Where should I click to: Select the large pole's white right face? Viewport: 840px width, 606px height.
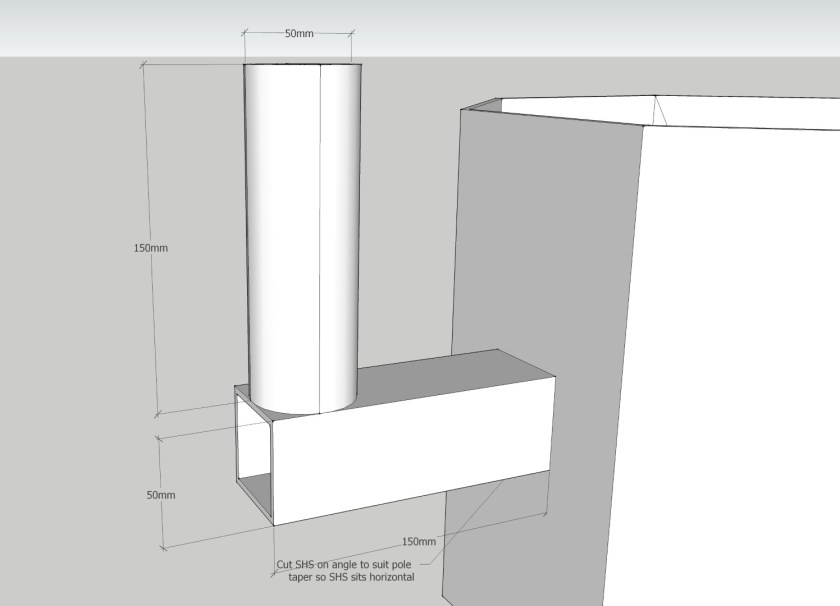pos(740,350)
